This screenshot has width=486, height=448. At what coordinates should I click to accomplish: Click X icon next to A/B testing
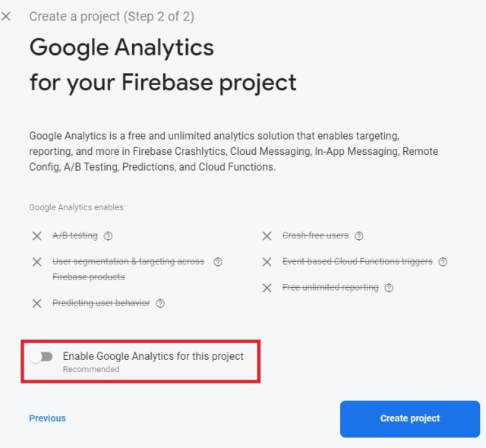pos(37,236)
